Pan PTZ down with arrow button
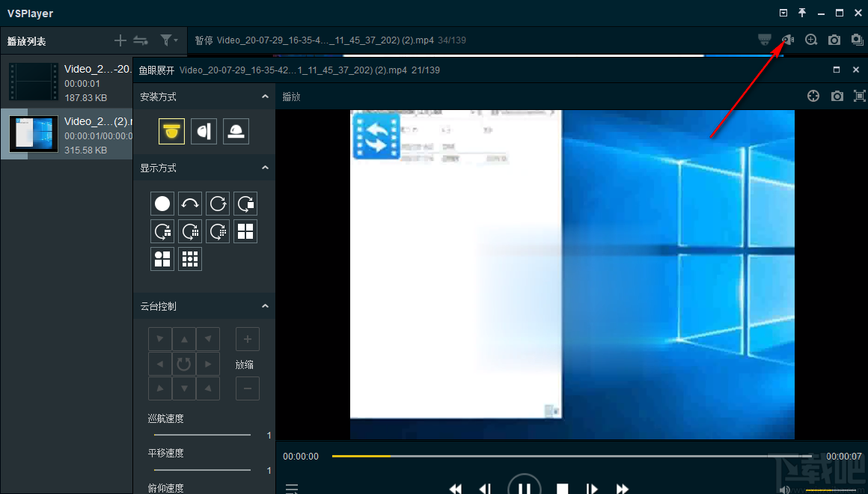Screen dimensions: 868x494 (x=184, y=388)
